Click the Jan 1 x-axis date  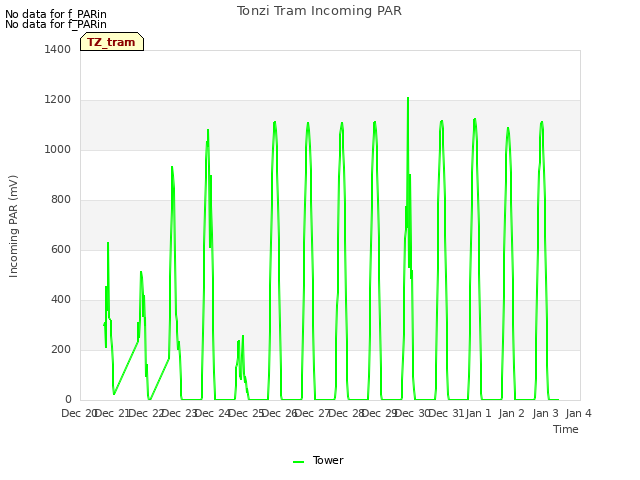[x=478, y=413]
